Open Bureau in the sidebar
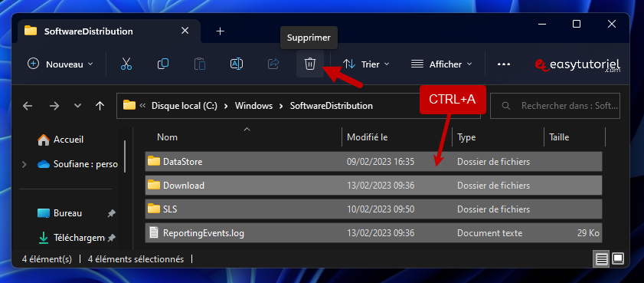 click(60, 213)
